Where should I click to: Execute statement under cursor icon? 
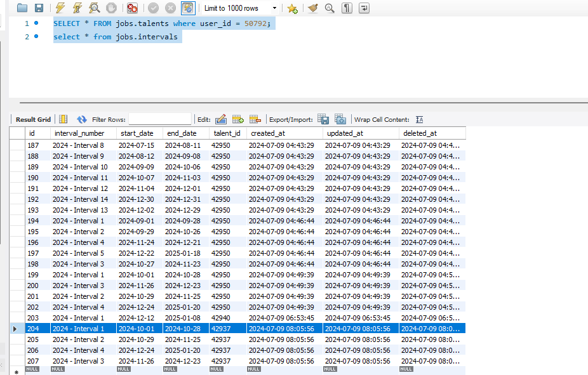(77, 8)
